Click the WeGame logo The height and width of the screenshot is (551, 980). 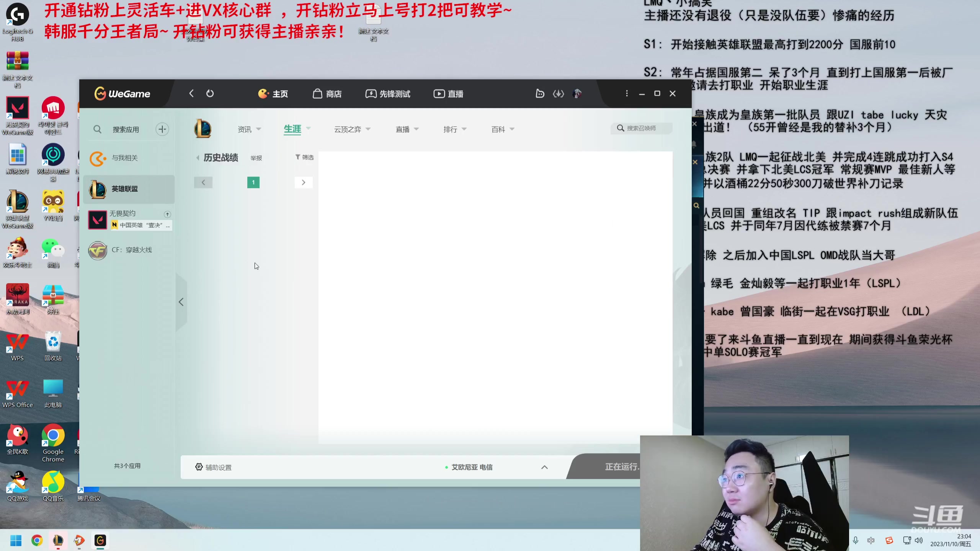(x=122, y=94)
